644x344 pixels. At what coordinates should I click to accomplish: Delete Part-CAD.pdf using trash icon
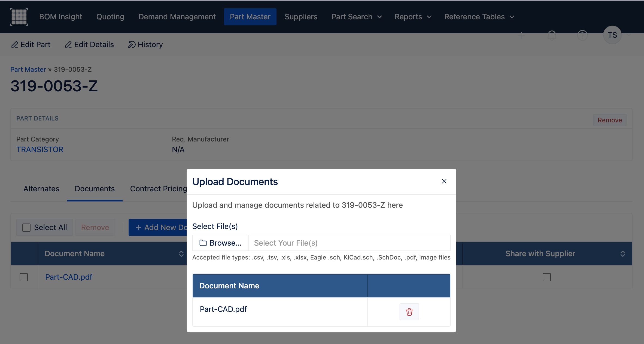pos(409,312)
